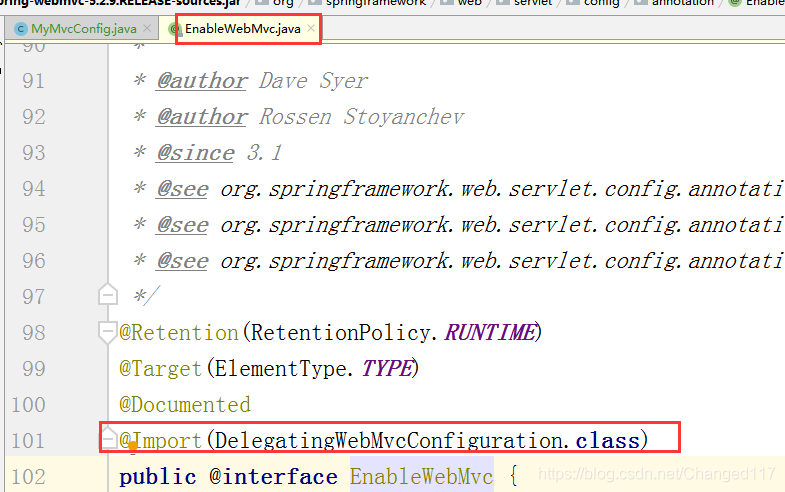This screenshot has width=785, height=492.
Task: Open the 'servlet' breadcrumb folder
Action: coord(524,3)
